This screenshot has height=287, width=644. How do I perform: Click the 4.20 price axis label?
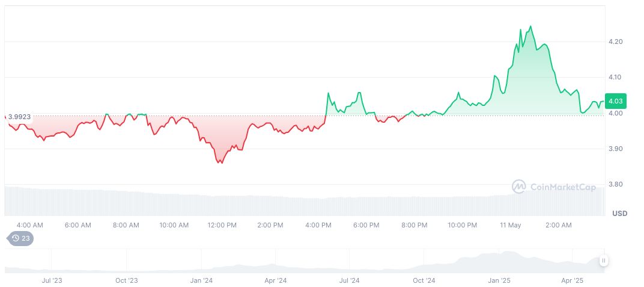point(616,42)
